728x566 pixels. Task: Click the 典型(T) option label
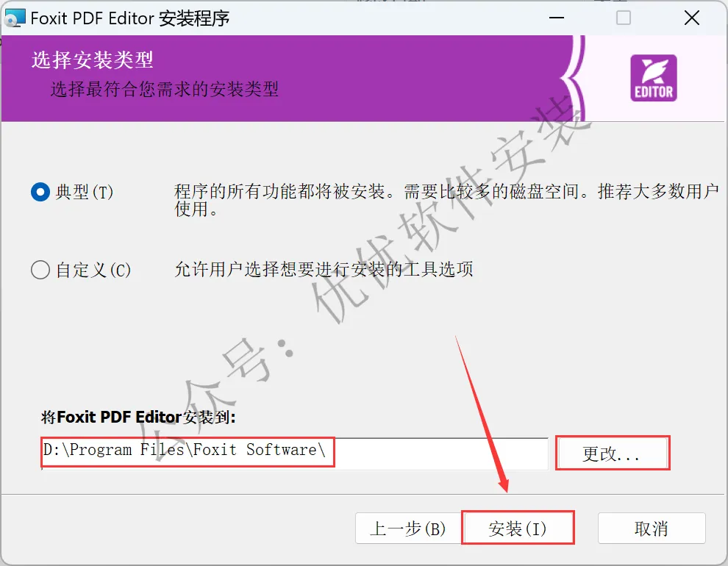tap(85, 192)
